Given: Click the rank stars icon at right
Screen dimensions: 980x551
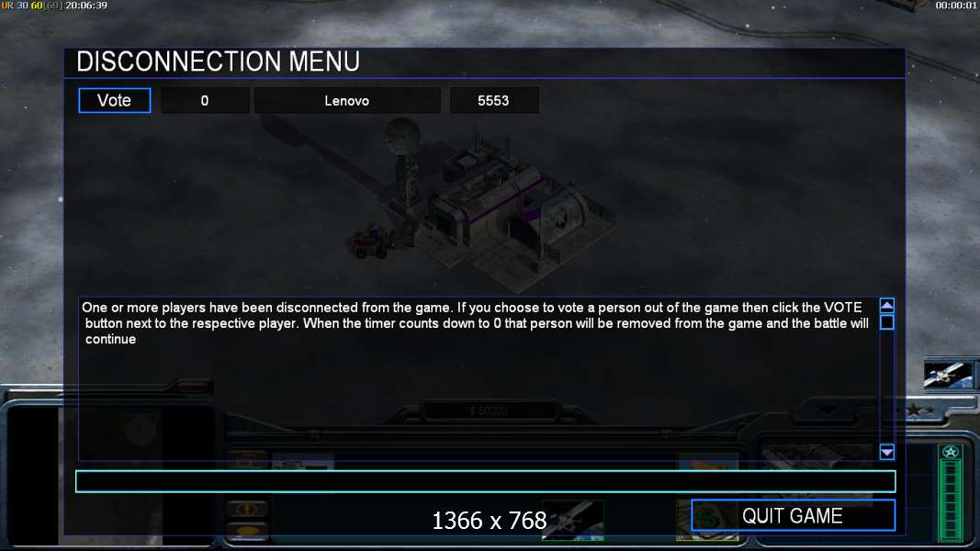Looking at the screenshot, I should point(920,410).
